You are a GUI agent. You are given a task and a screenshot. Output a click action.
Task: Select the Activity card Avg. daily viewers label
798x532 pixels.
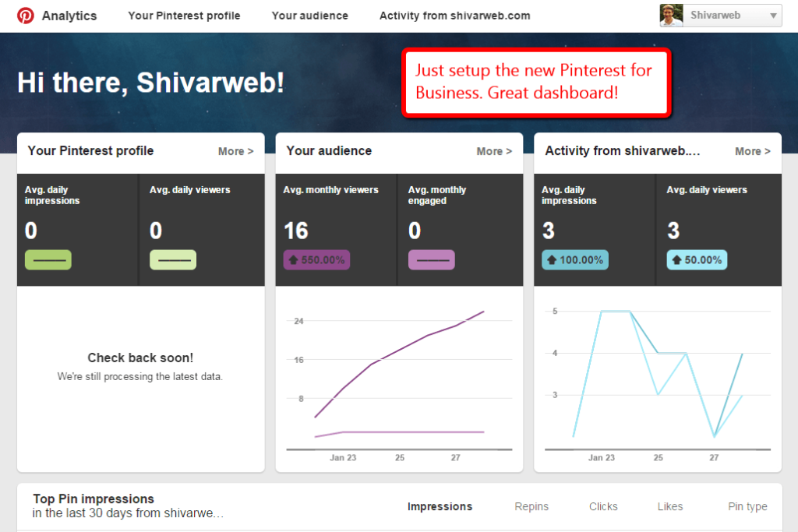[x=707, y=190]
